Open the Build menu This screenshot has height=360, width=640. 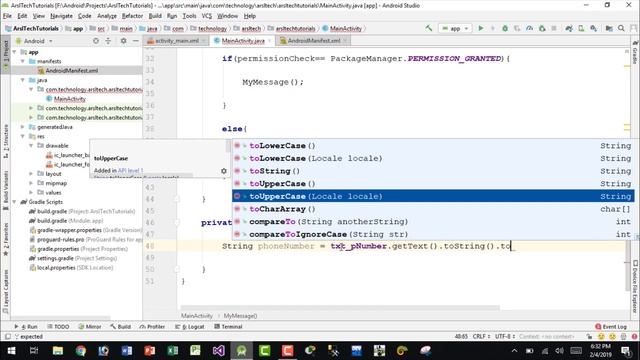pyautogui.click(x=155, y=16)
